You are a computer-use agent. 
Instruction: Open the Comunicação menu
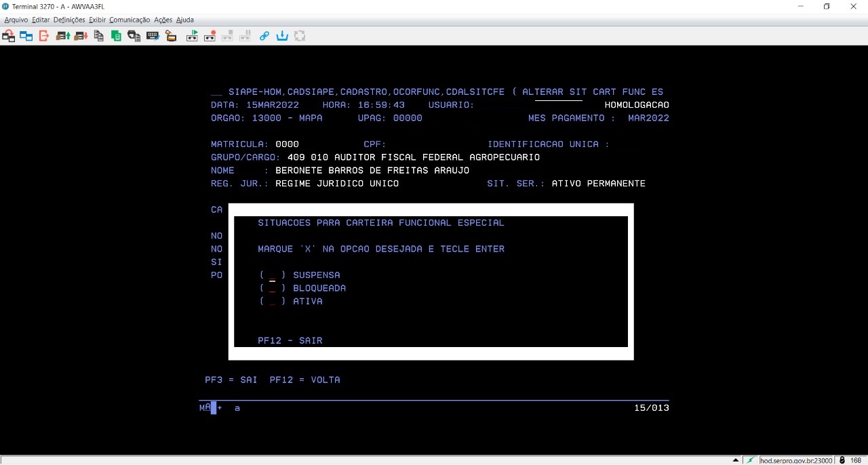(129, 20)
